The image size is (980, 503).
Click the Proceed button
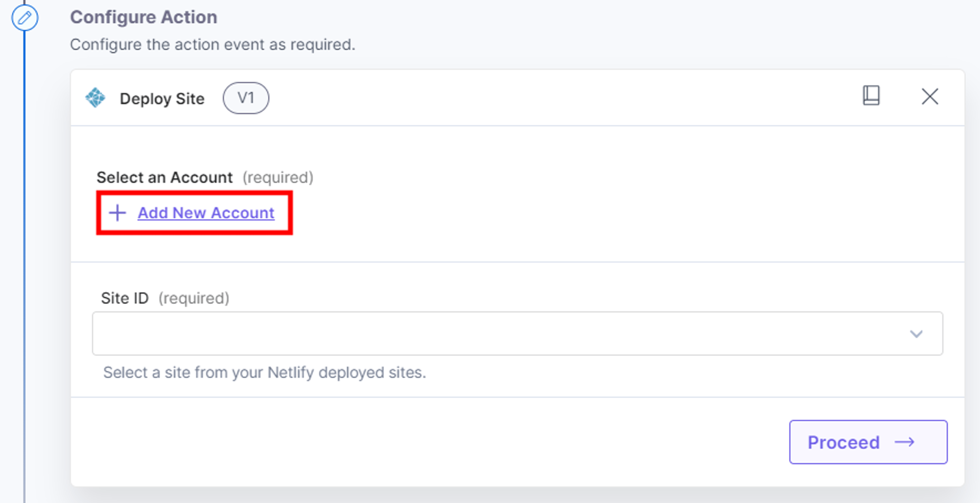click(x=868, y=442)
